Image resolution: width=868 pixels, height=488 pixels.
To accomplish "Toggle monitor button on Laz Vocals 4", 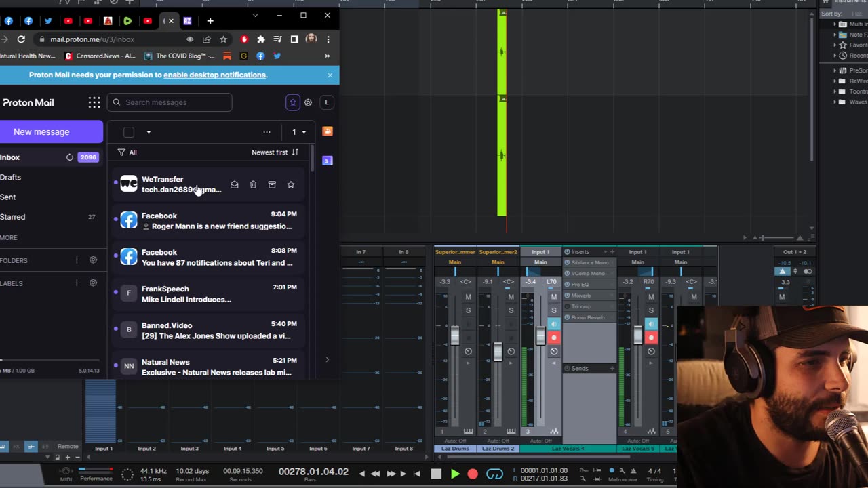I will point(554,324).
